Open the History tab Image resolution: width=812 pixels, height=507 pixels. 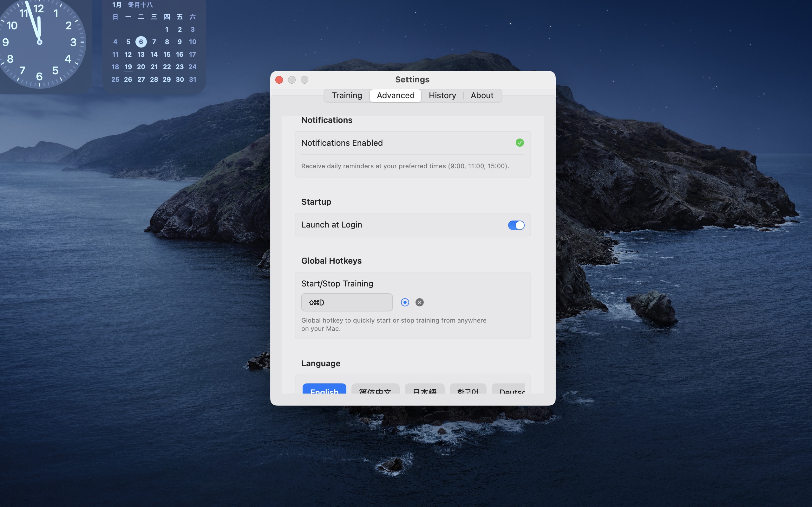point(442,96)
